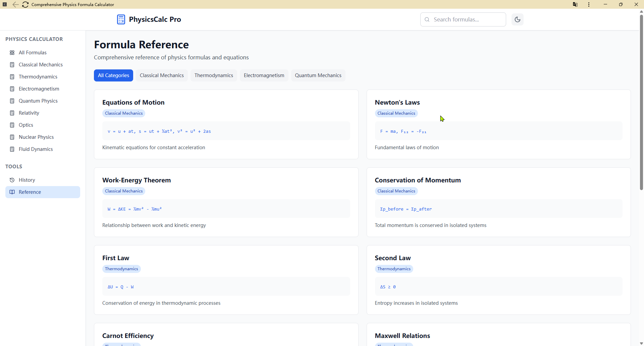This screenshot has width=644, height=346.
Task: Click the Quantum Physics sidebar calculator icon
Action: pos(12,101)
